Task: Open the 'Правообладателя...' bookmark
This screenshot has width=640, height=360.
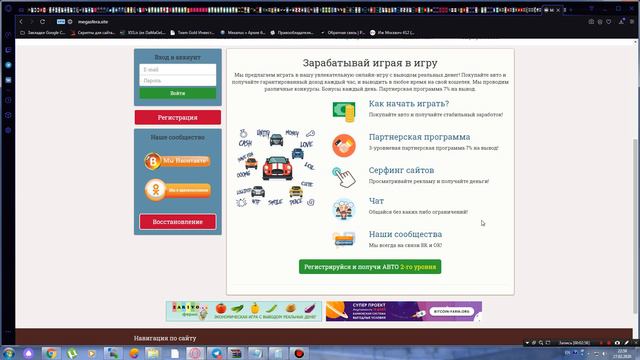Action: click(x=292, y=33)
